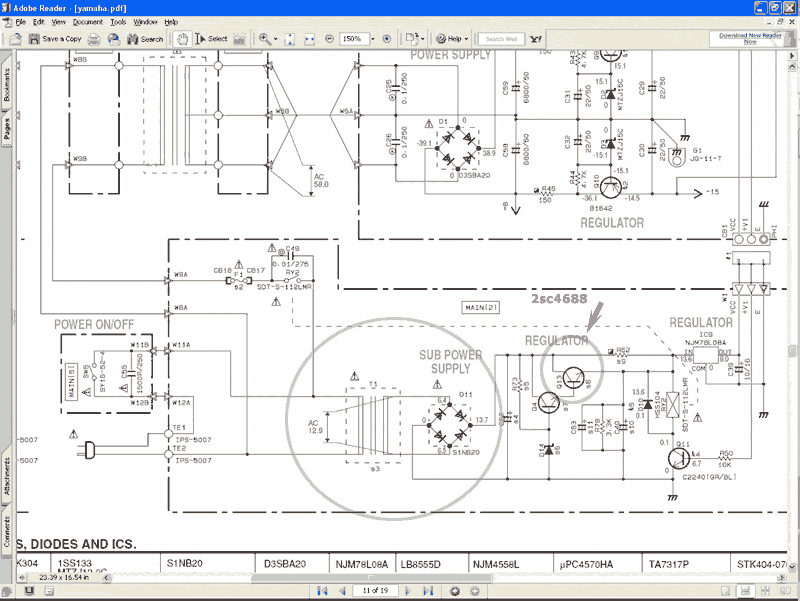Viewport: 800px width, 601px height.
Task: Click the 23.39 x 16.54 in page size
Action: [64, 578]
